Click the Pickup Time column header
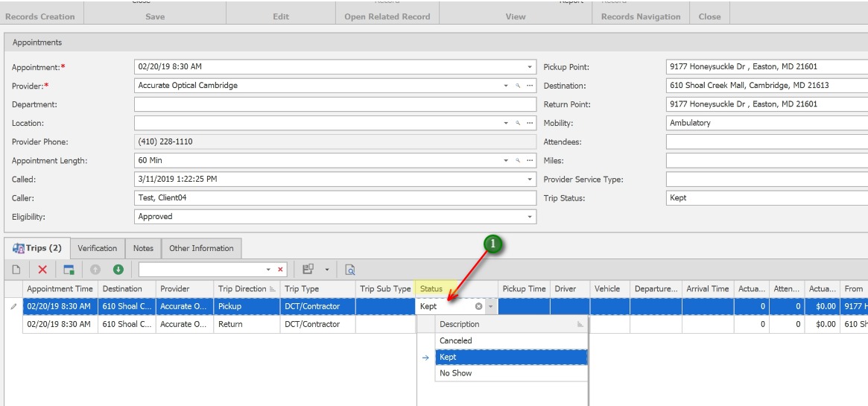 click(524, 289)
